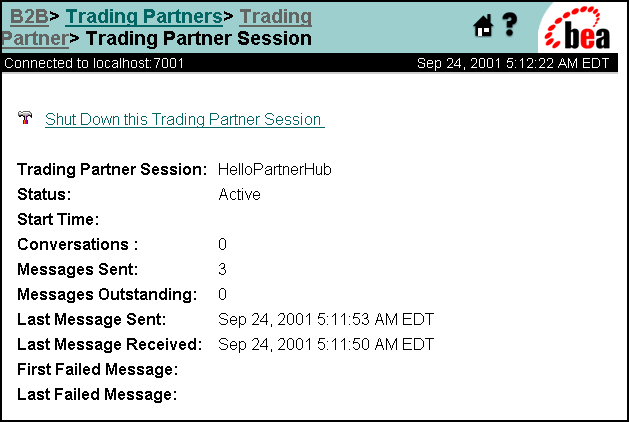
Task: Open the Trading Partners breadcrumb link
Action: [x=144, y=16]
